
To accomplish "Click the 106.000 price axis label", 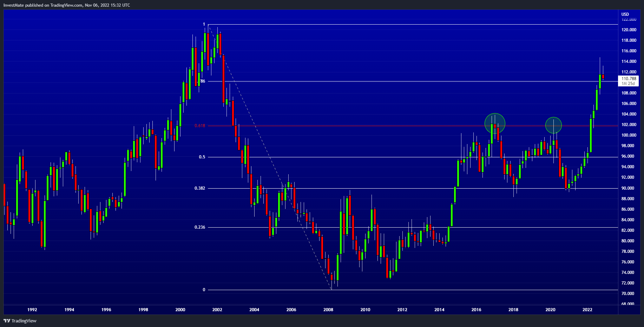I will (x=629, y=104).
